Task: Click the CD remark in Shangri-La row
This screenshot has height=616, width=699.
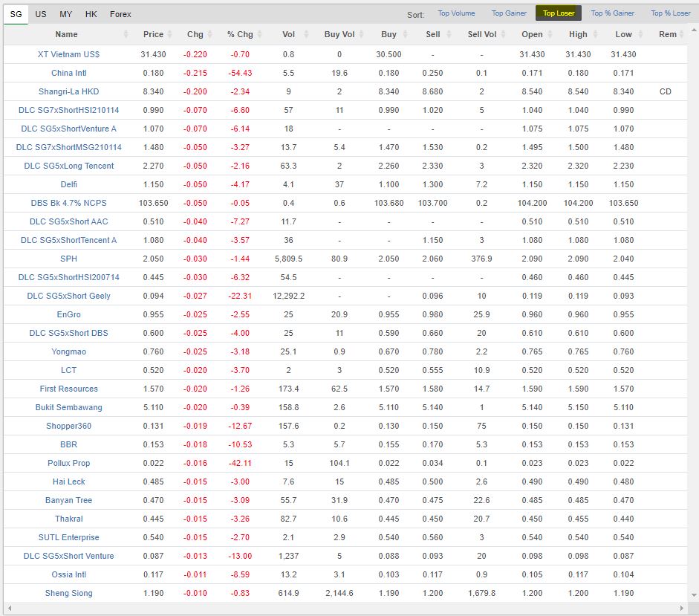Action: pyautogui.click(x=665, y=91)
